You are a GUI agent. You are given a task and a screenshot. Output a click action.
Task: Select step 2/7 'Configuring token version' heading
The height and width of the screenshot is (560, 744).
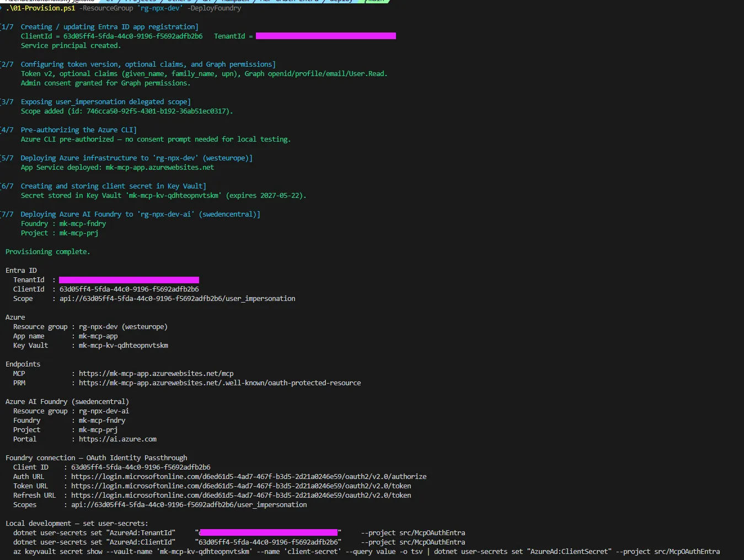[138, 64]
